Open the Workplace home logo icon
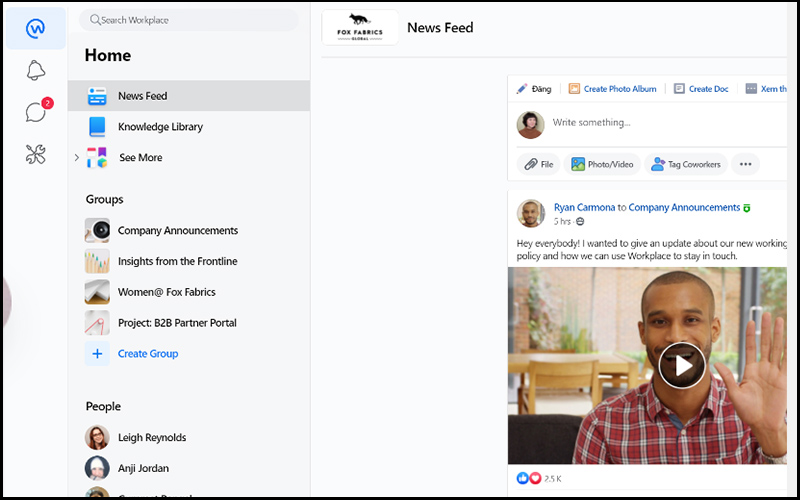 coord(35,29)
